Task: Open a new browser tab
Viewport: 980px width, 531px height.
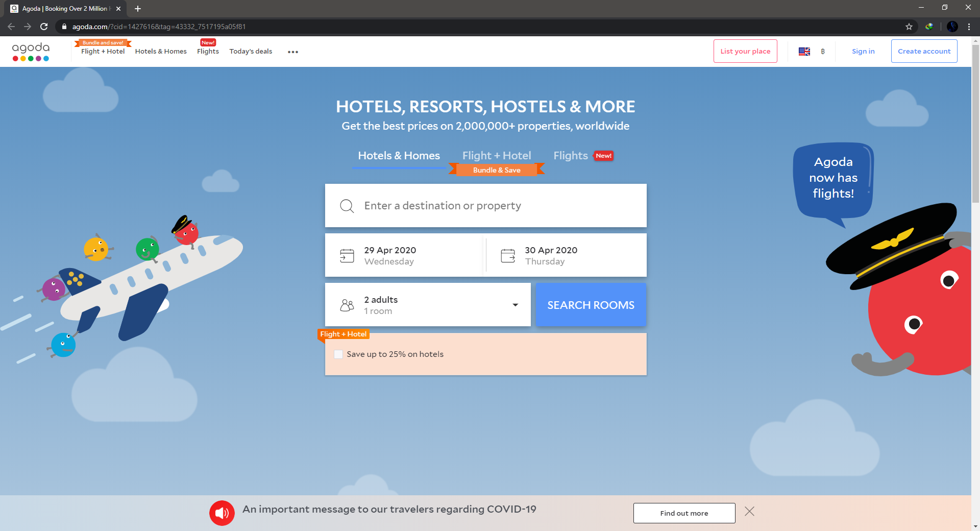Action: pyautogui.click(x=138, y=9)
